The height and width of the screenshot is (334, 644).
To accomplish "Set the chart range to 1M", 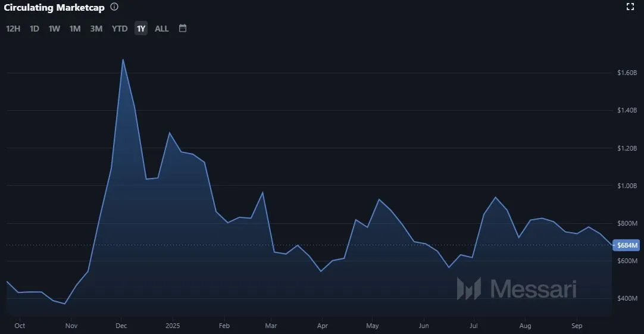I will pos(75,29).
